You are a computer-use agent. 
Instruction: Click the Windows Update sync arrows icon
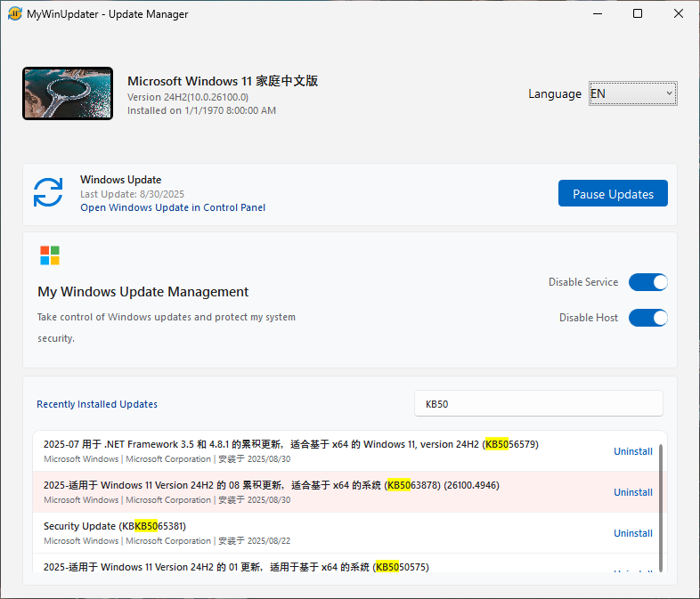point(48,192)
